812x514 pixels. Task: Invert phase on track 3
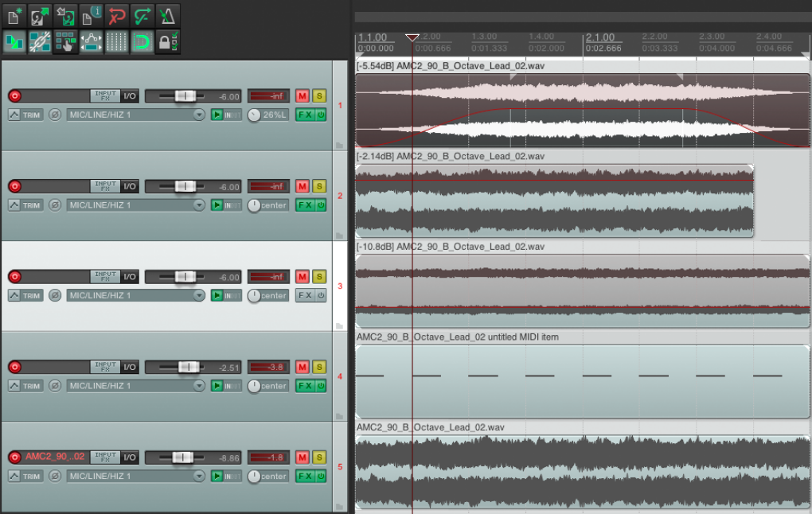tap(55, 295)
